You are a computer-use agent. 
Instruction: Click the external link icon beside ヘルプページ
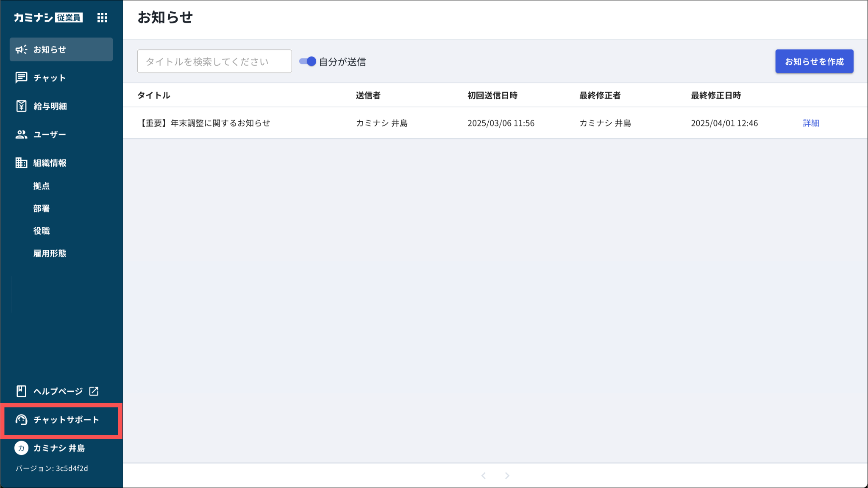pos(94,391)
